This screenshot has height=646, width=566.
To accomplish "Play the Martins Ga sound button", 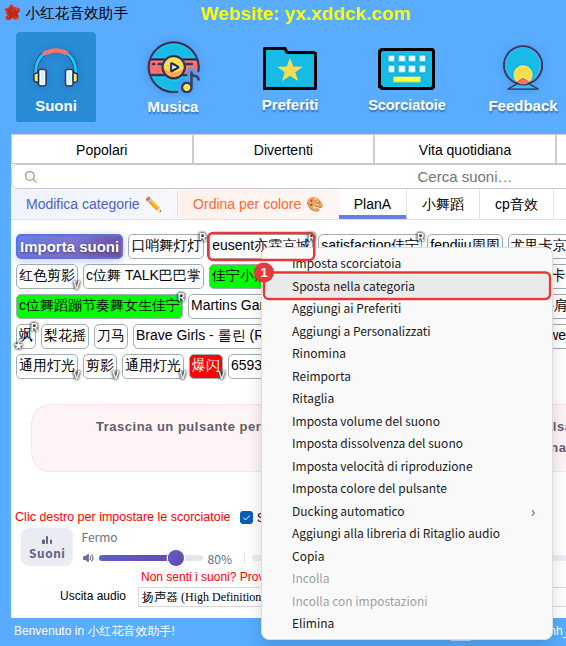I will (x=225, y=306).
